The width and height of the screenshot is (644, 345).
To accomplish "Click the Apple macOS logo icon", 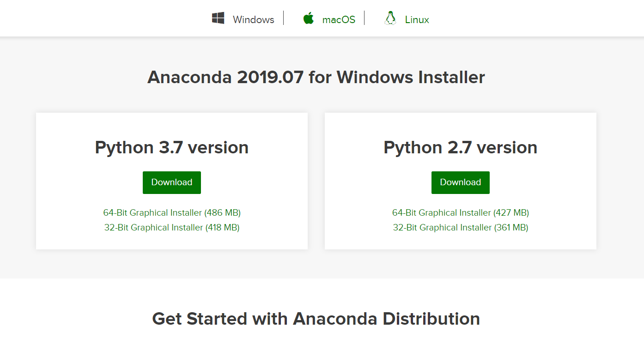I will tap(308, 18).
